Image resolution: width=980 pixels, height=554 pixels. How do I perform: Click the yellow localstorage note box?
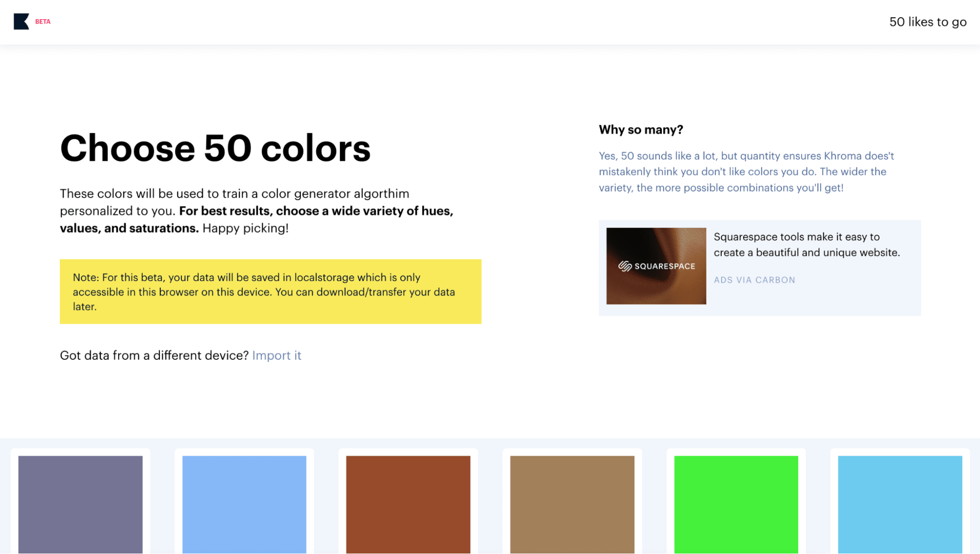click(270, 292)
